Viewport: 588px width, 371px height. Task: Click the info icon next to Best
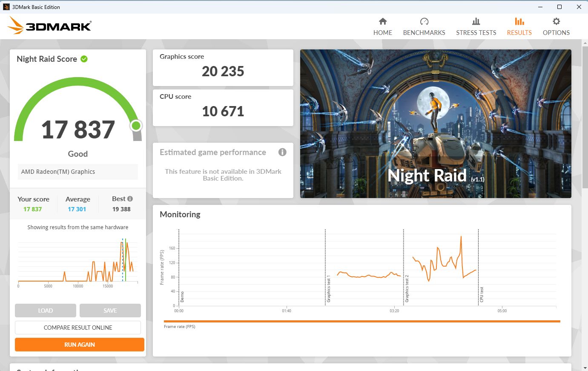pyautogui.click(x=130, y=198)
